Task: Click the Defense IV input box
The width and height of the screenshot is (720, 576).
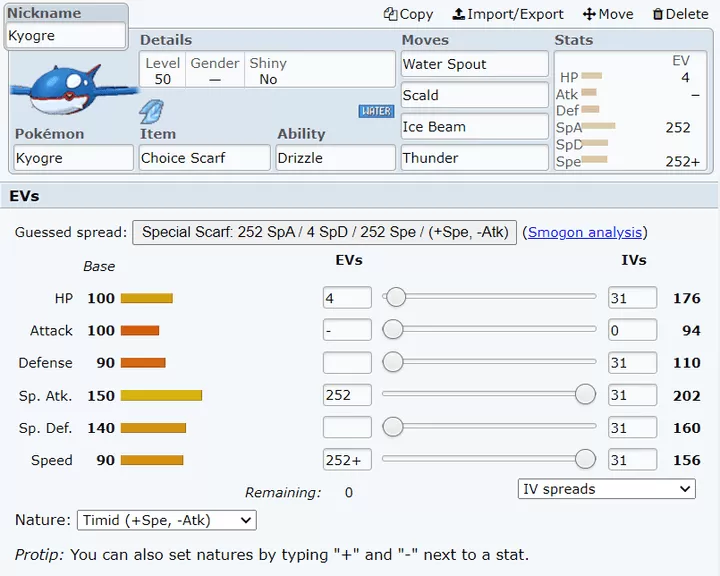Action: pyautogui.click(x=632, y=362)
